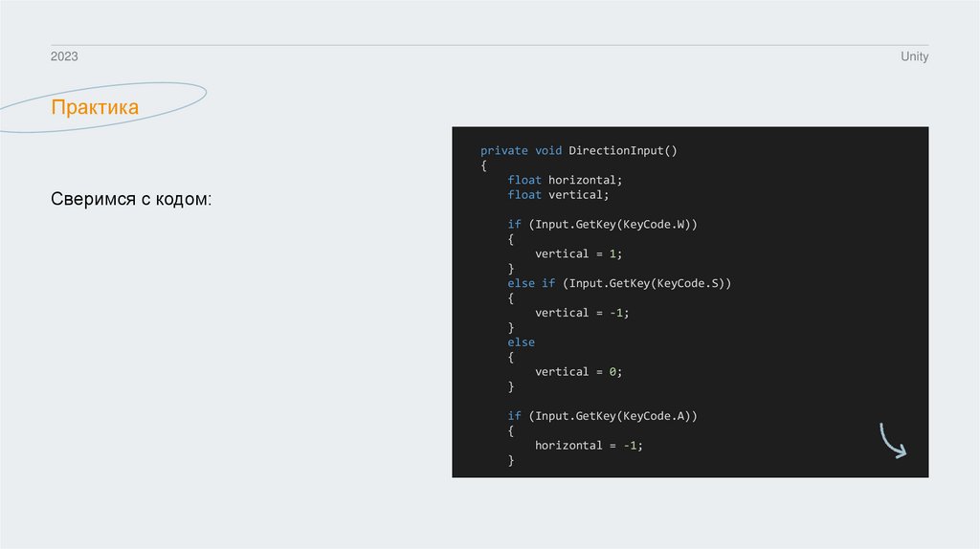Click the "vertical = -1;" assignment

[582, 313]
